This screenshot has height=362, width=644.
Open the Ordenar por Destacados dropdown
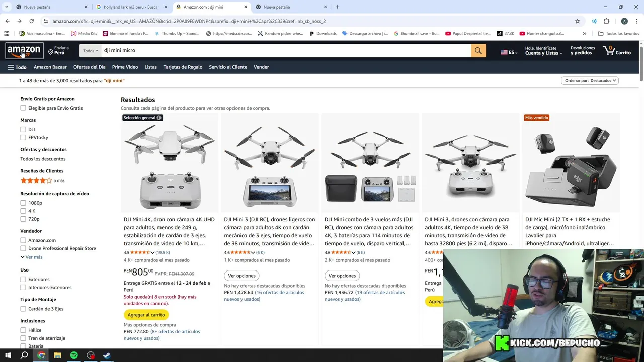pos(590,81)
